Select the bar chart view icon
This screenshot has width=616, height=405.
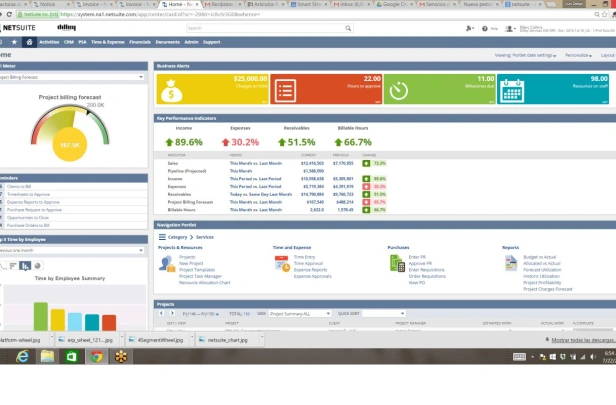(x=25, y=266)
